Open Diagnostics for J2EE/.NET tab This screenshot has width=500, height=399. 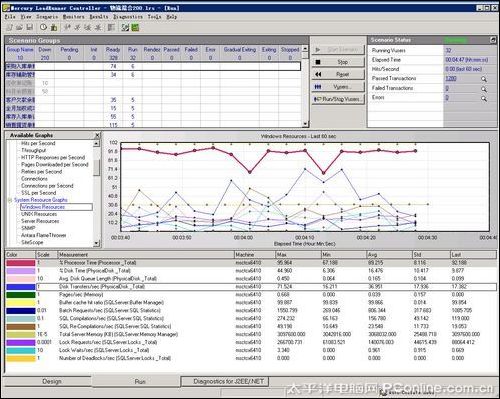225,382
